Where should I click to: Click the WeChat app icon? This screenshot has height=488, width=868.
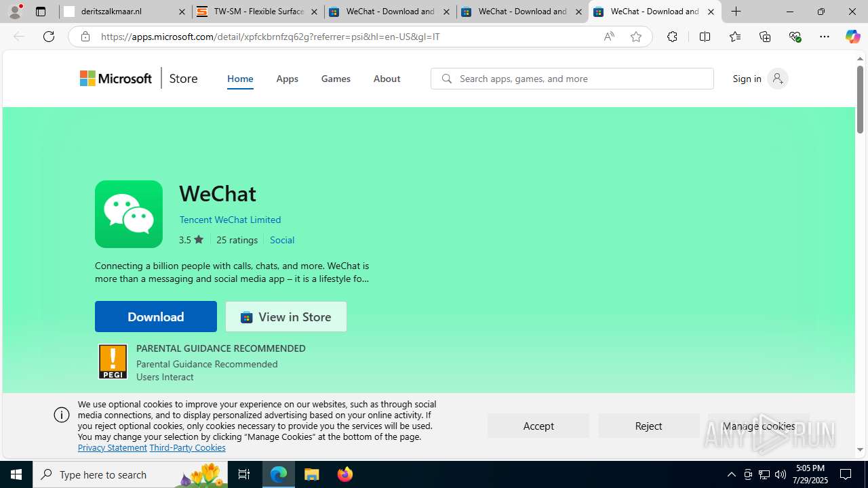(x=129, y=214)
